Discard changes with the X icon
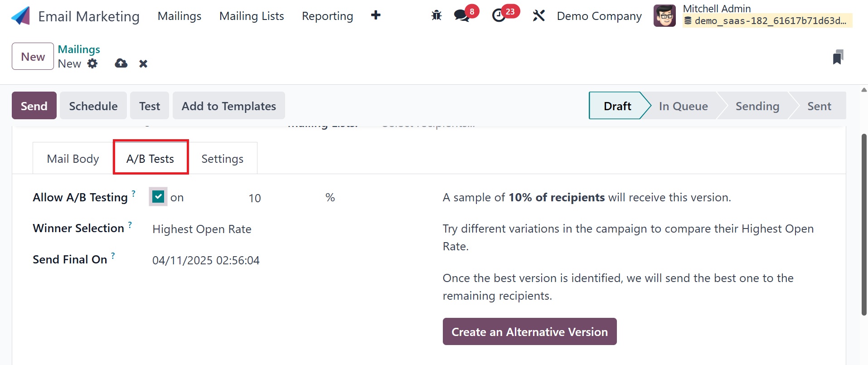This screenshot has height=365, width=868. 143,63
